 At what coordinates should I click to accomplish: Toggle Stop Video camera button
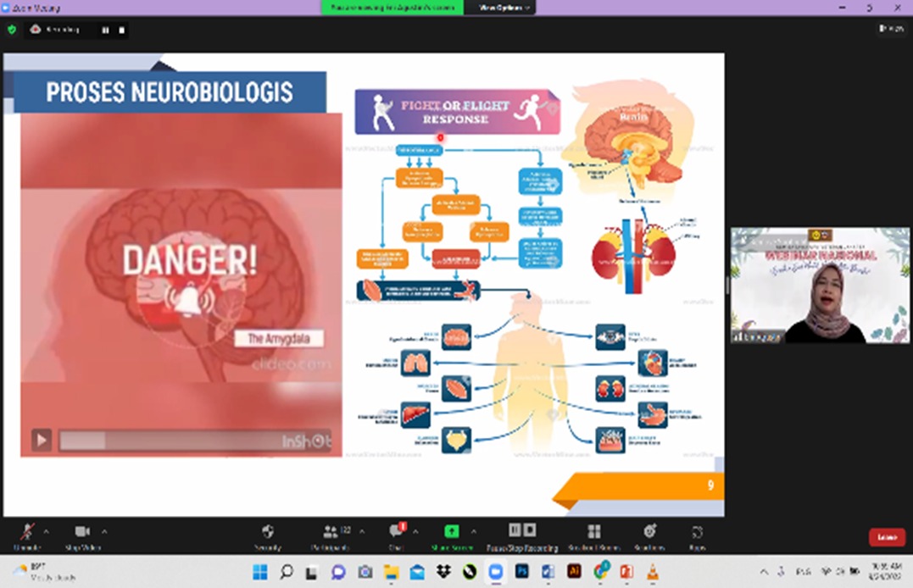(x=82, y=535)
